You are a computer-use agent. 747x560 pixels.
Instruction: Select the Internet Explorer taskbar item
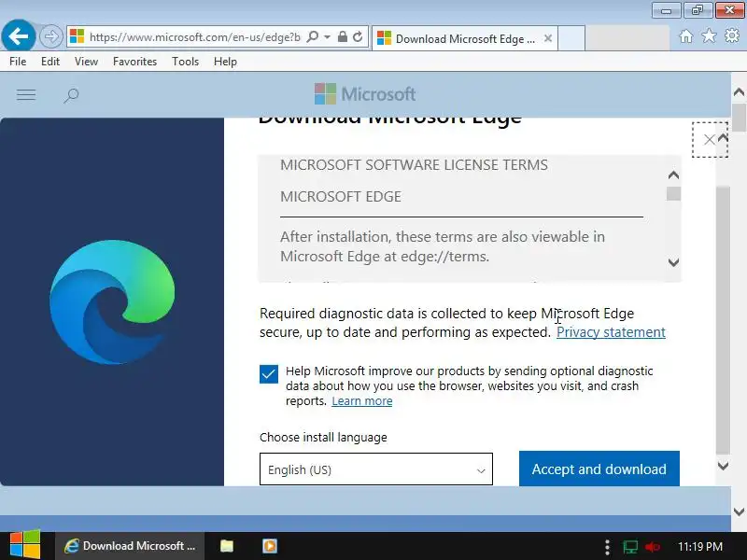(x=130, y=546)
